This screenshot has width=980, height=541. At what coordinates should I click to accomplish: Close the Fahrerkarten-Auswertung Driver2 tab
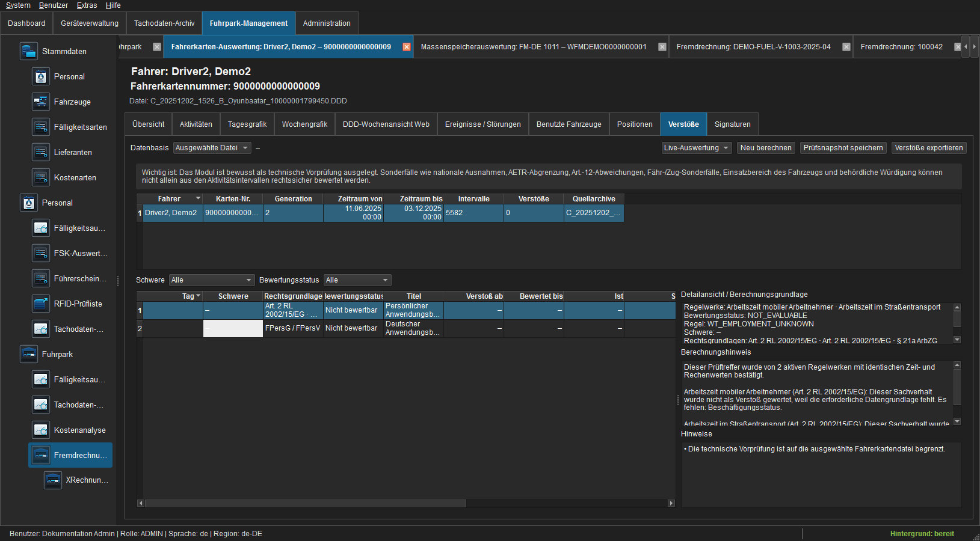pyautogui.click(x=407, y=47)
